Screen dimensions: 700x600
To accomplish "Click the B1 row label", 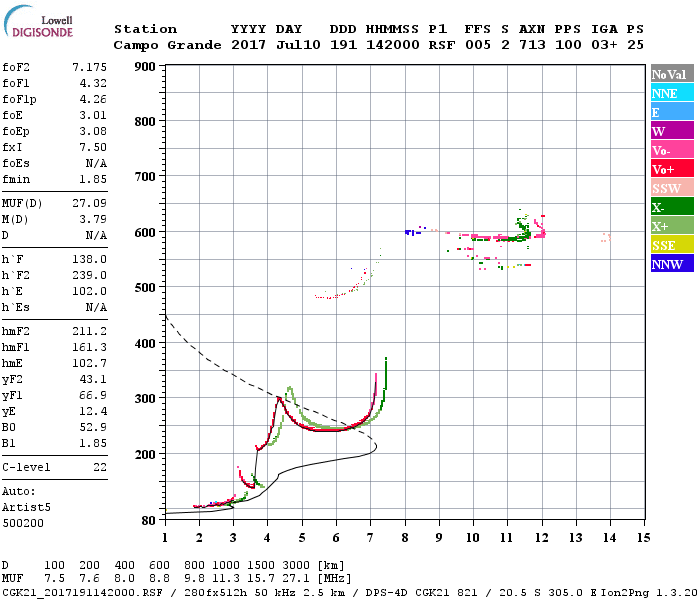I will [x=8, y=444].
